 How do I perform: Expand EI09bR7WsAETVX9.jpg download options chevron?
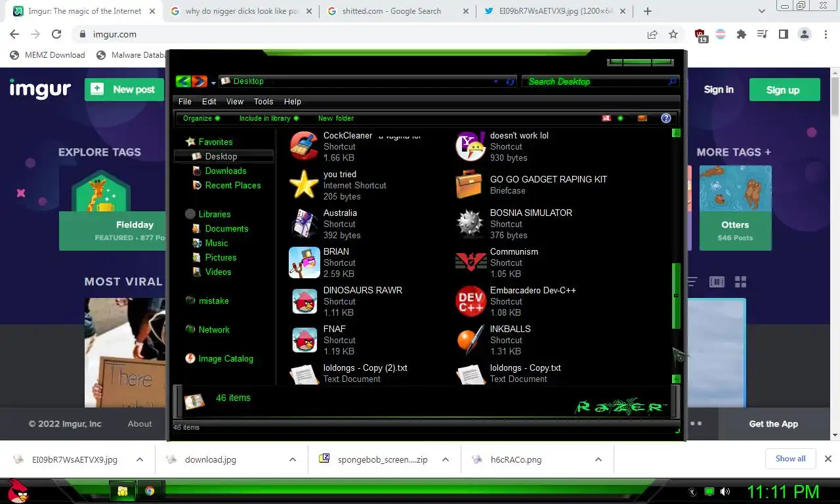tap(140, 459)
